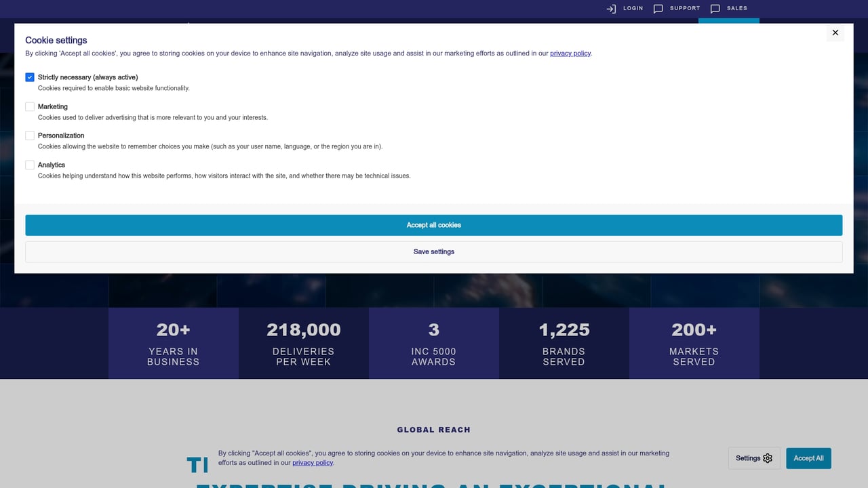Click the Sales speech bubble icon
The height and width of the screenshot is (488, 868).
[x=715, y=8]
